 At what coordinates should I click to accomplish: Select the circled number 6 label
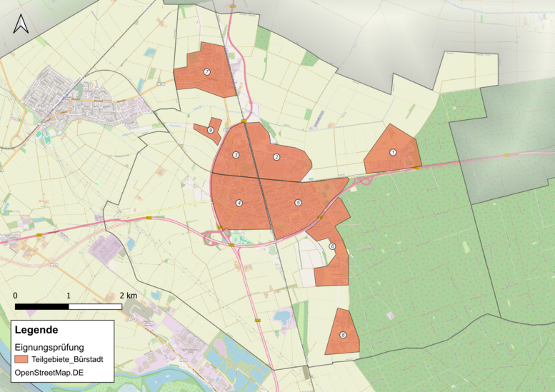coord(332,246)
